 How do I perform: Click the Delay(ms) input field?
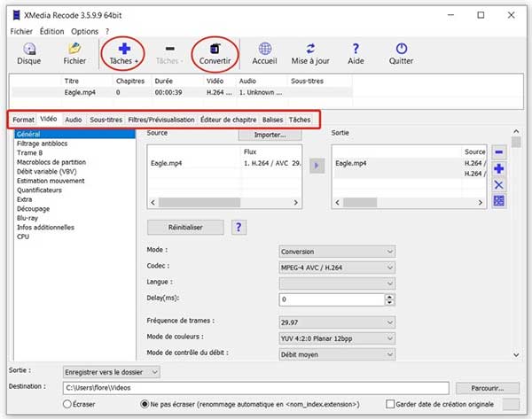[x=332, y=299]
